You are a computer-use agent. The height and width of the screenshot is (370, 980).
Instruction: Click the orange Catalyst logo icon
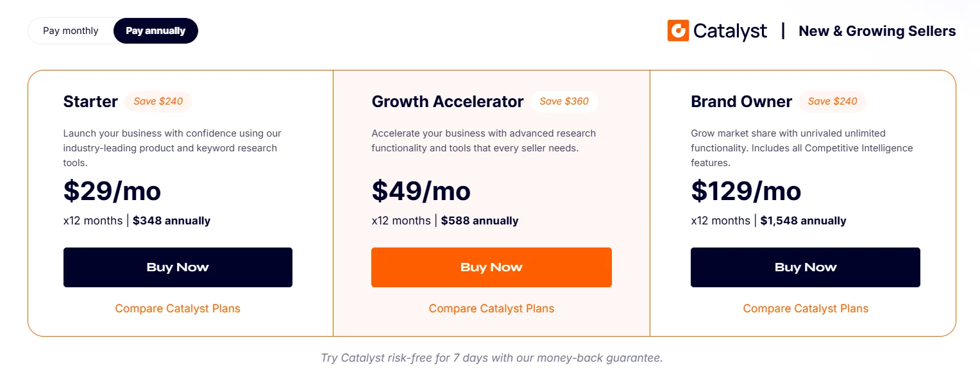click(x=678, y=31)
